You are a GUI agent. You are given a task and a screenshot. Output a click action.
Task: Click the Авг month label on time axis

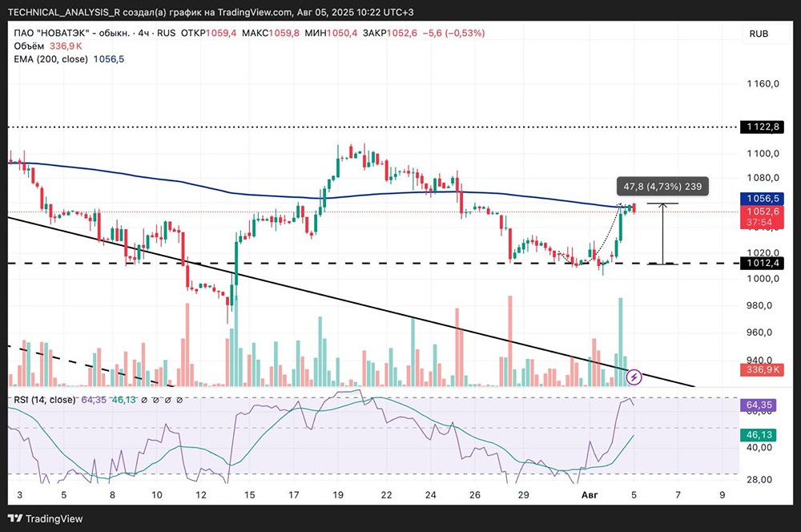click(590, 494)
